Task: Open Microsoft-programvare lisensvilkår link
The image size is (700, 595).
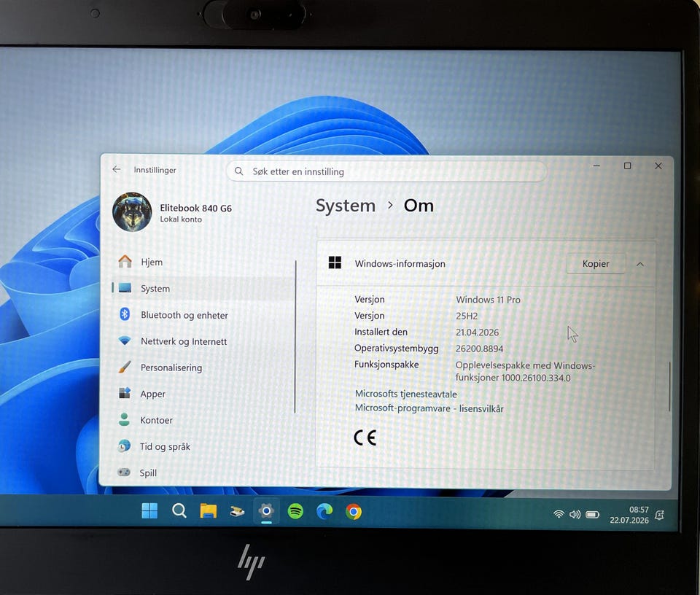Action: [429, 408]
